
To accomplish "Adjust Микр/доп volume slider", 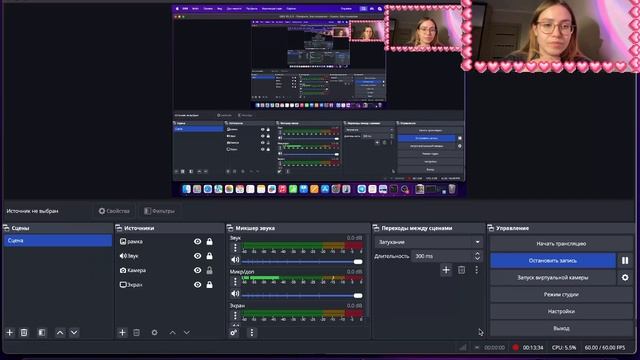I will coord(302,296).
